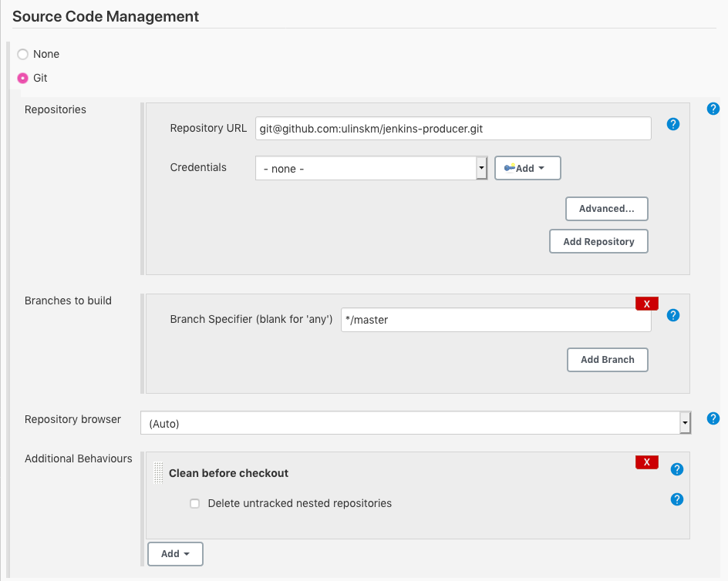Viewport: 728px width, 581px height.
Task: Open the Add behaviour dropdown
Action: (x=175, y=553)
